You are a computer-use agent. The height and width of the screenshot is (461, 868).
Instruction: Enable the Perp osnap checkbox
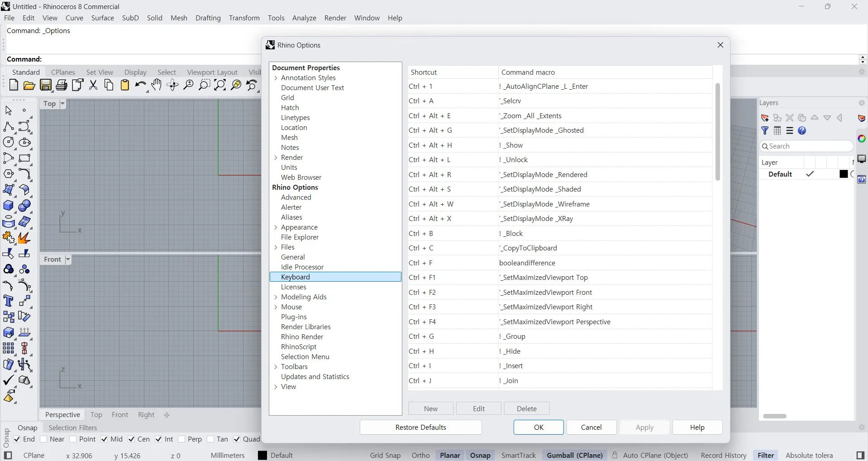click(x=182, y=439)
